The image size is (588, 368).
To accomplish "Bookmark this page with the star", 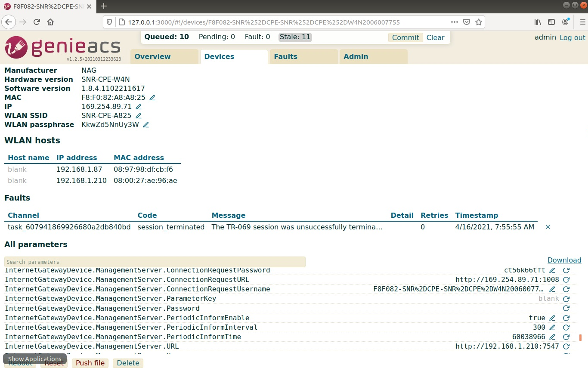I will [x=479, y=22].
